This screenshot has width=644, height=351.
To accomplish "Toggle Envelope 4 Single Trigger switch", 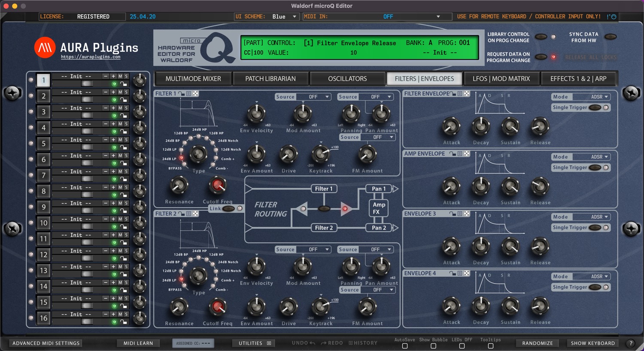I will click(595, 287).
